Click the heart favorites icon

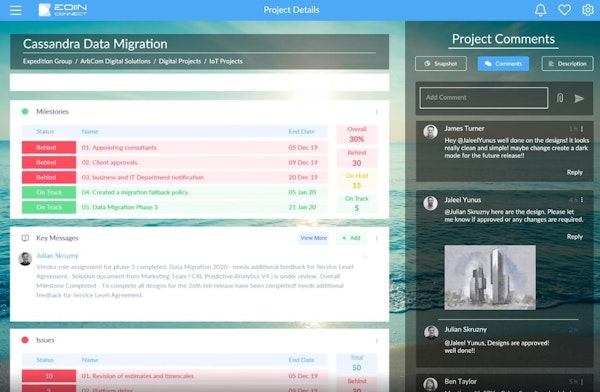(x=564, y=10)
